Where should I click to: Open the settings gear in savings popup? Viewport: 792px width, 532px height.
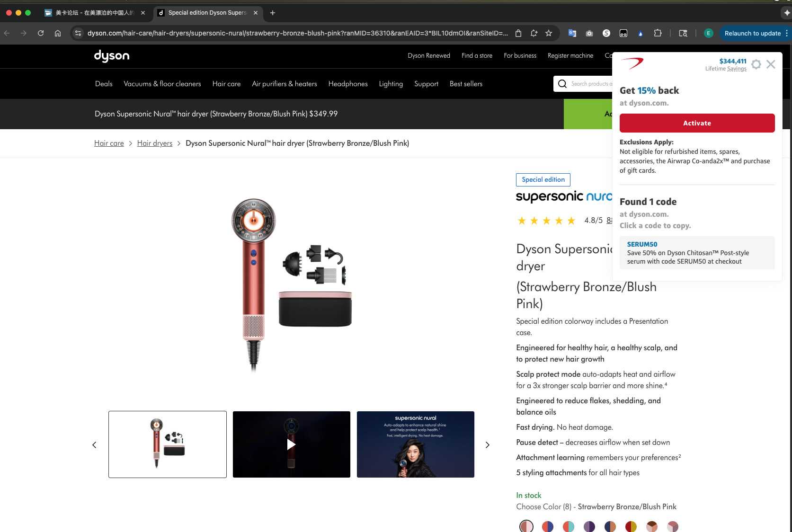coord(756,64)
